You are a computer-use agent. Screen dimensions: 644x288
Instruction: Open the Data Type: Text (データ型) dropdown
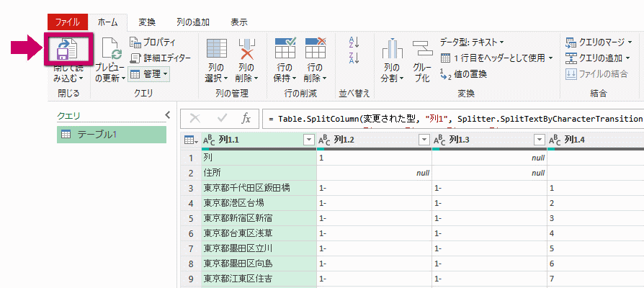click(x=472, y=42)
